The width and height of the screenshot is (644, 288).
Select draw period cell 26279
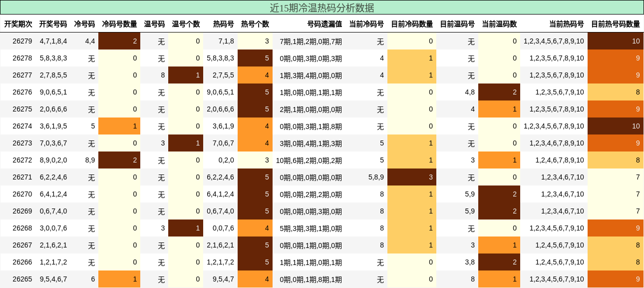point(22,41)
